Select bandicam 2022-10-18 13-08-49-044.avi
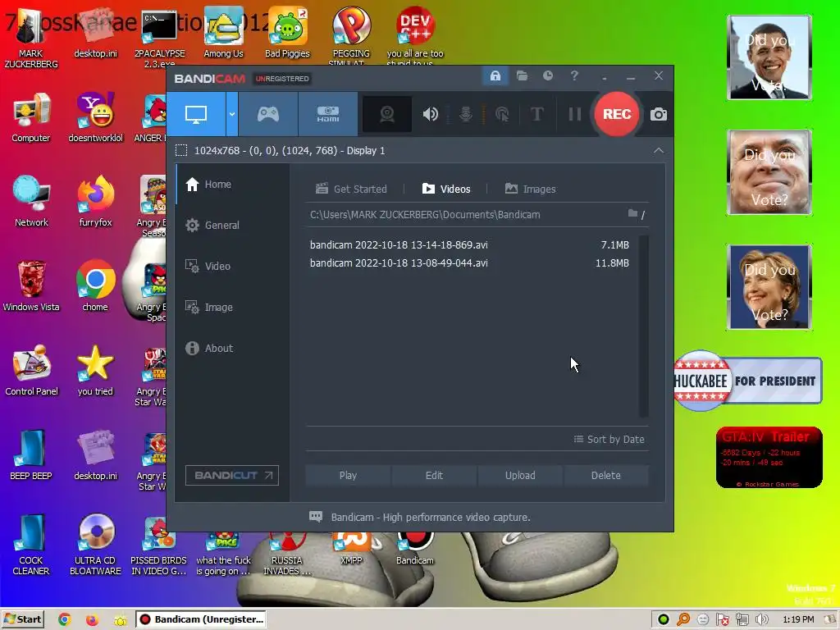Viewport: 840px width, 630px height. [469, 263]
